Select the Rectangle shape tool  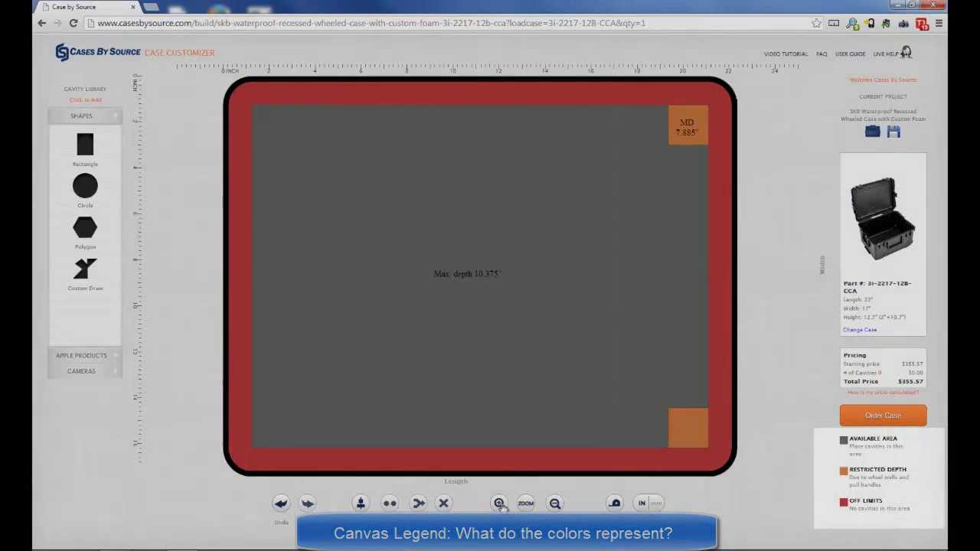click(x=85, y=145)
